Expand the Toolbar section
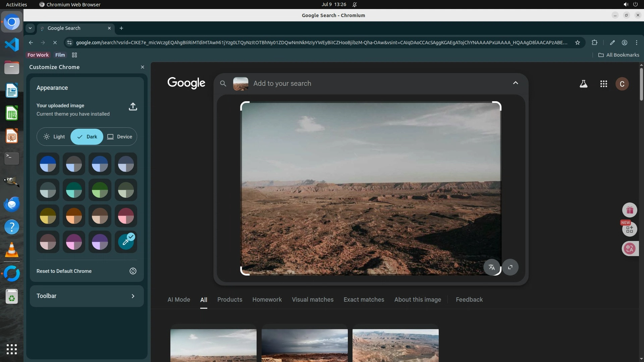Image resolution: width=644 pixels, height=362 pixels. (133, 296)
